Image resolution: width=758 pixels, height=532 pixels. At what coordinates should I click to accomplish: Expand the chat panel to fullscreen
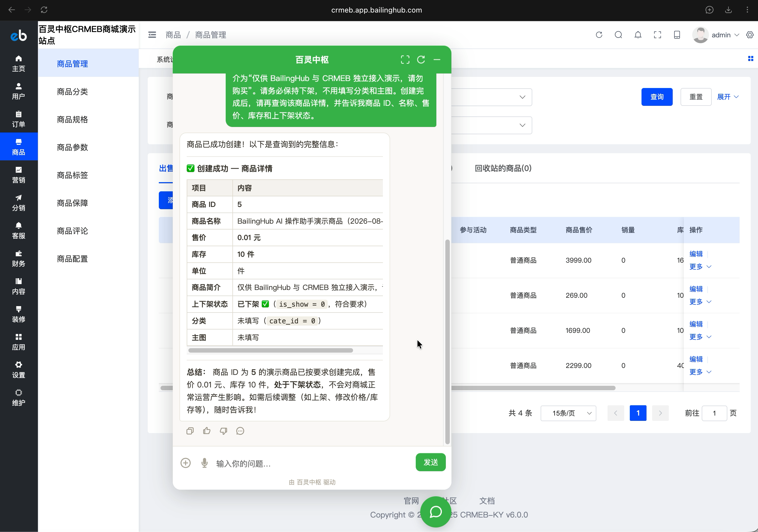(x=405, y=60)
